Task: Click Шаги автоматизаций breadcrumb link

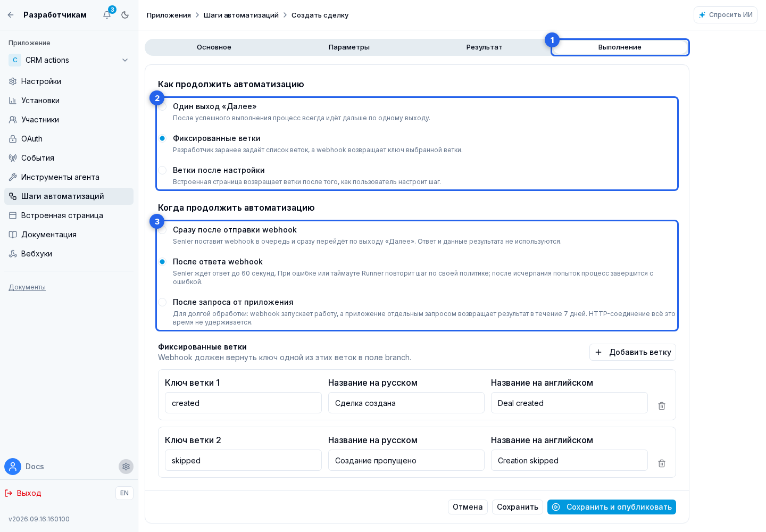Action: (241, 15)
